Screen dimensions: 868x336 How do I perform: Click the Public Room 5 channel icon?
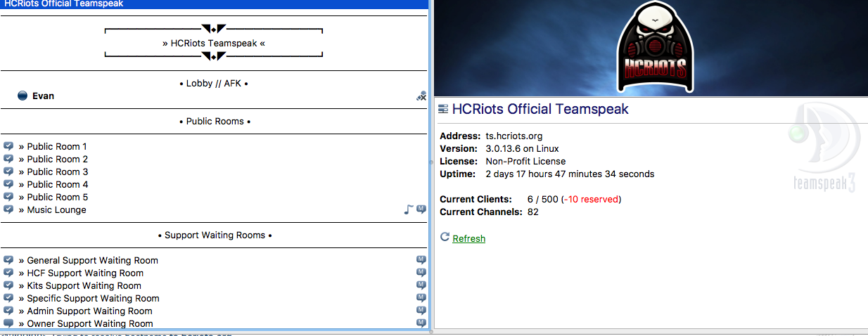8,197
